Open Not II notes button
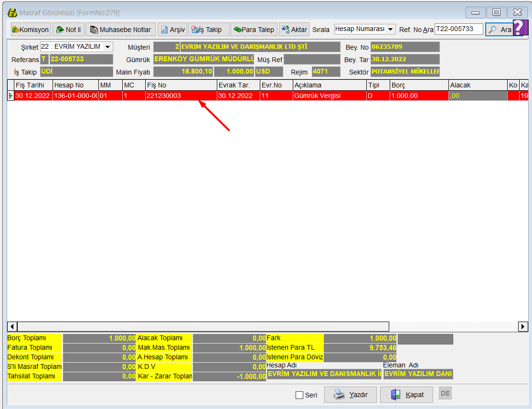This screenshot has height=409, width=532. (68, 30)
